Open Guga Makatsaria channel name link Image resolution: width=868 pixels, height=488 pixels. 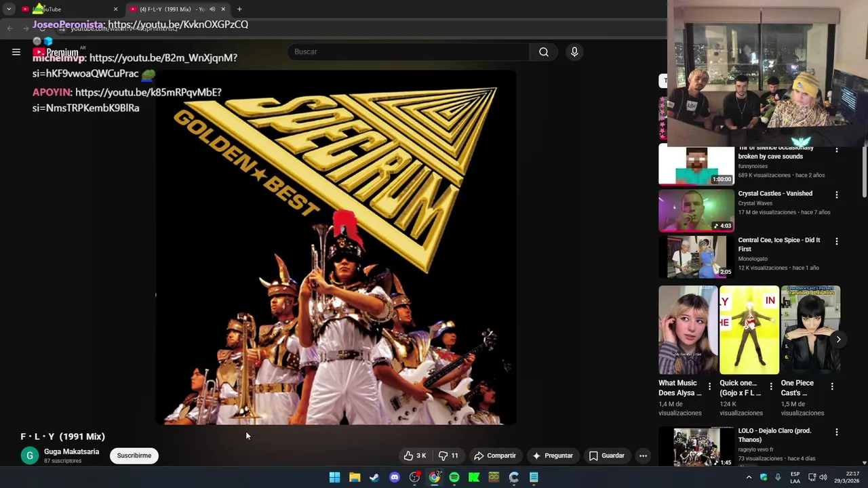point(71,451)
